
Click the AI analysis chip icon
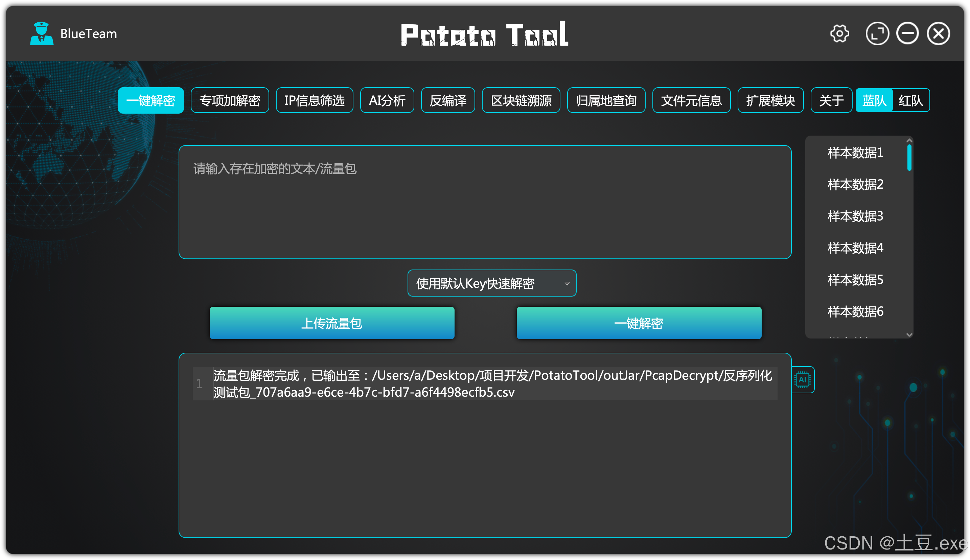tap(803, 380)
